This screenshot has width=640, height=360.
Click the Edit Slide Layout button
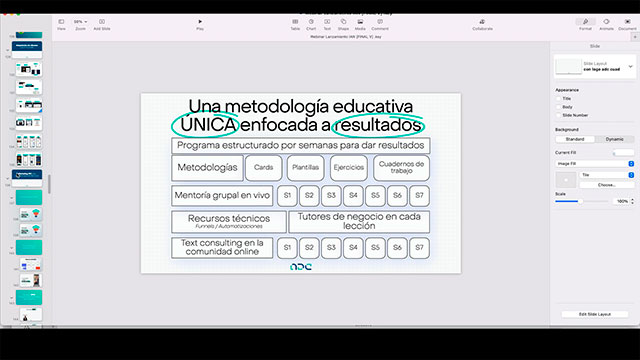pos(595,314)
